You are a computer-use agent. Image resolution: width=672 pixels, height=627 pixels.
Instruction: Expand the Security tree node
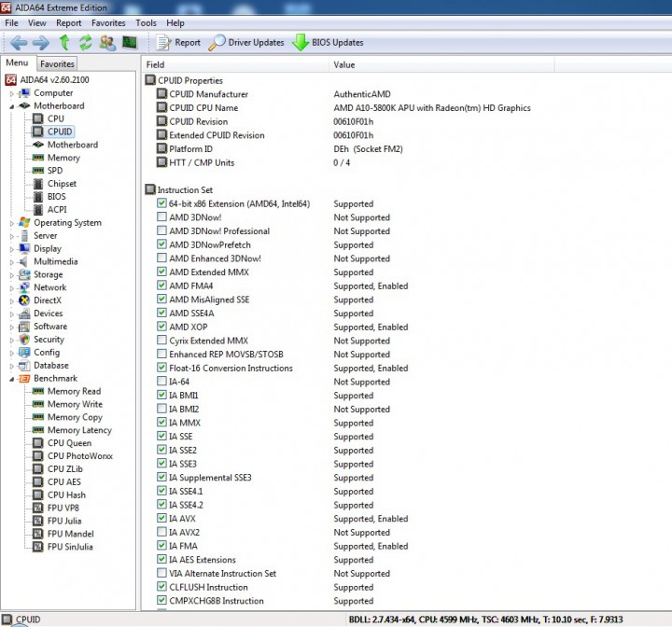click(x=12, y=340)
